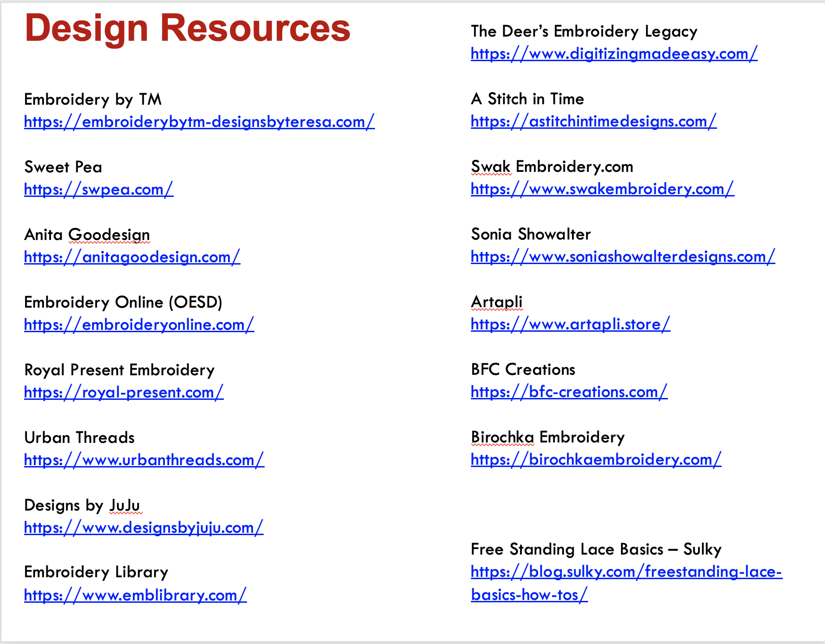Open the www.swakembroidery.com link
The width and height of the screenshot is (825, 644).
pyautogui.click(x=603, y=189)
